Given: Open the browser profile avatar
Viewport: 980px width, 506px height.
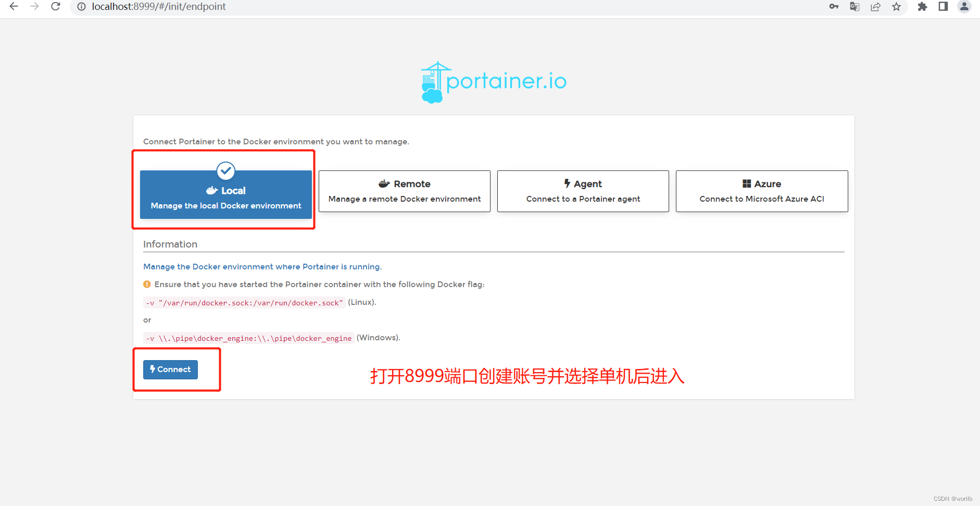Looking at the screenshot, I should (964, 7).
